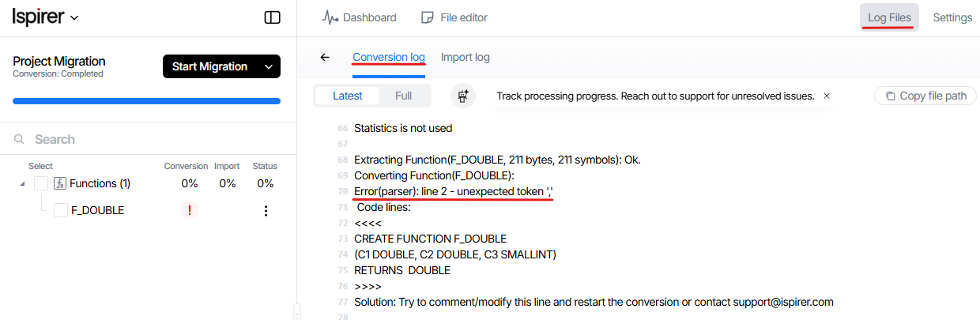Click the Start Migration button
This screenshot has height=320, width=980.
click(x=209, y=67)
